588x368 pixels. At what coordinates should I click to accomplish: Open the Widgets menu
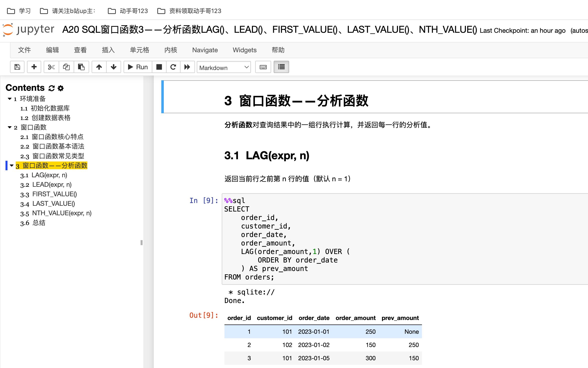244,50
